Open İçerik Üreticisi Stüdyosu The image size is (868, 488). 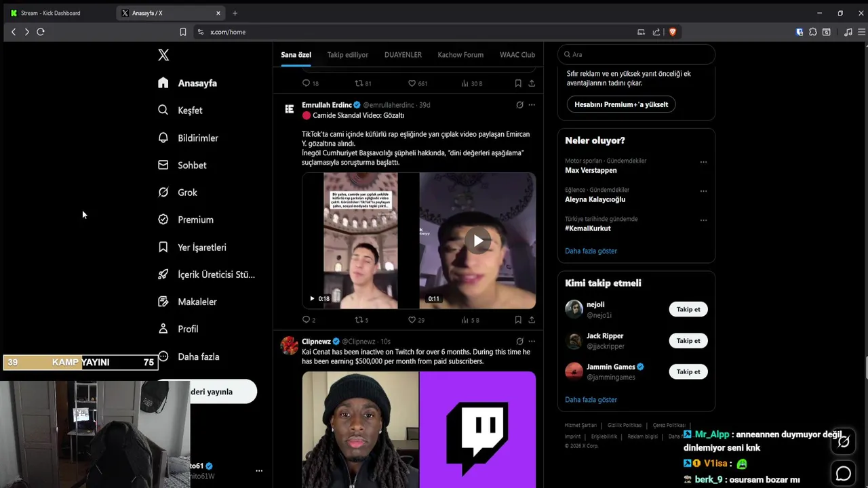(x=207, y=274)
